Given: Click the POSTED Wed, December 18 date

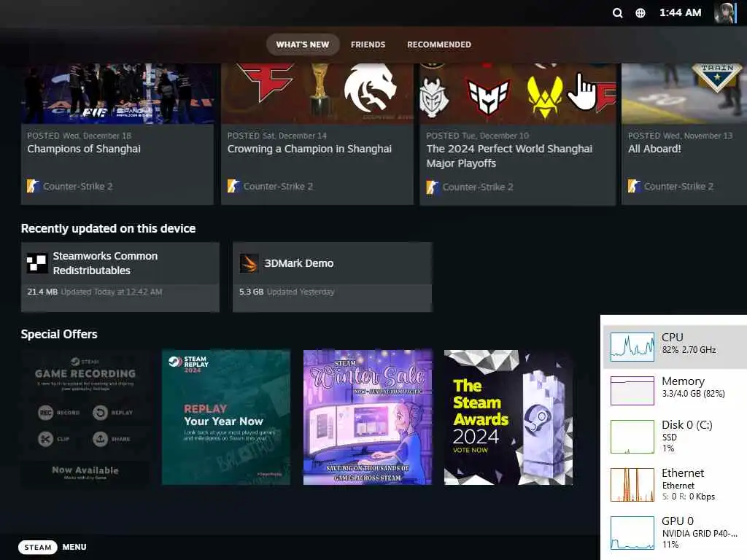Looking at the screenshot, I should pos(79,136).
